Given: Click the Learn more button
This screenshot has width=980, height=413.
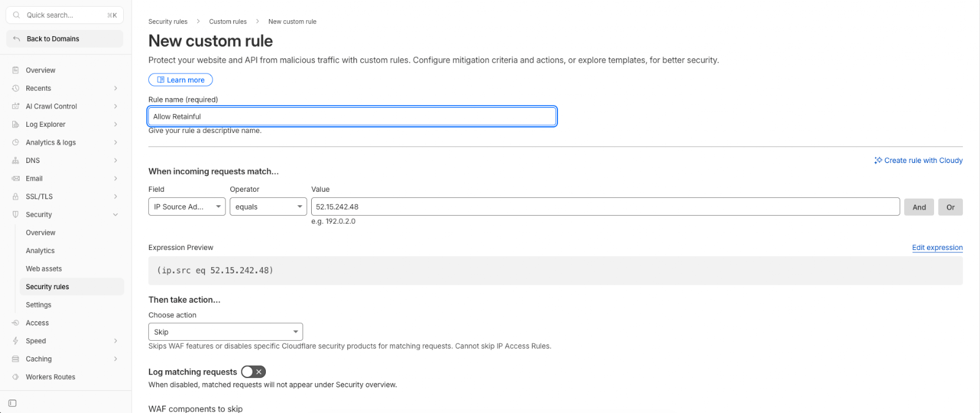Looking at the screenshot, I should (x=181, y=80).
